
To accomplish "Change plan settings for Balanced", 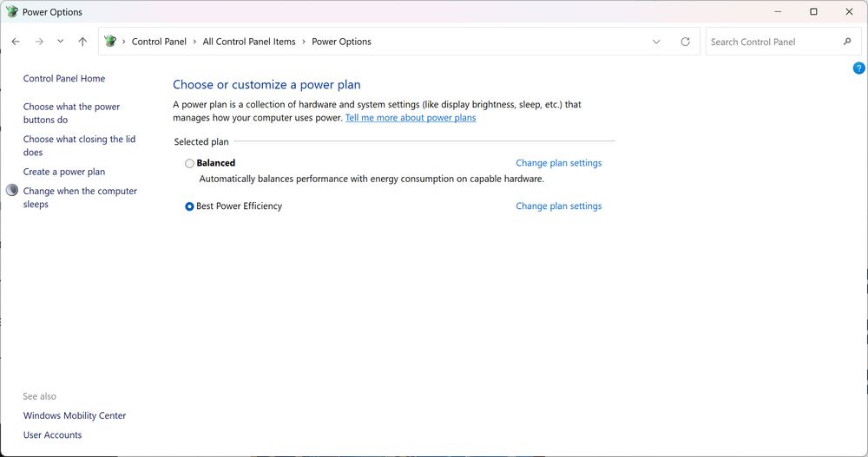I will click(x=558, y=163).
